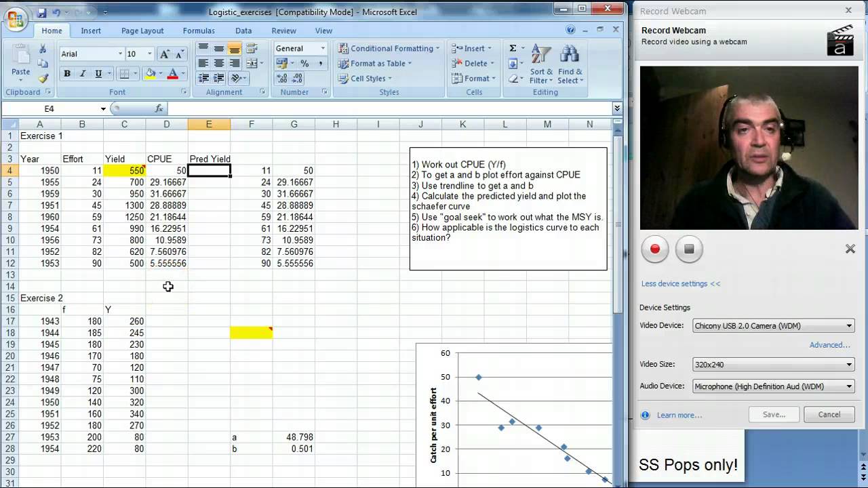Click the Font Color red A button
868x488 pixels.
[x=173, y=74]
